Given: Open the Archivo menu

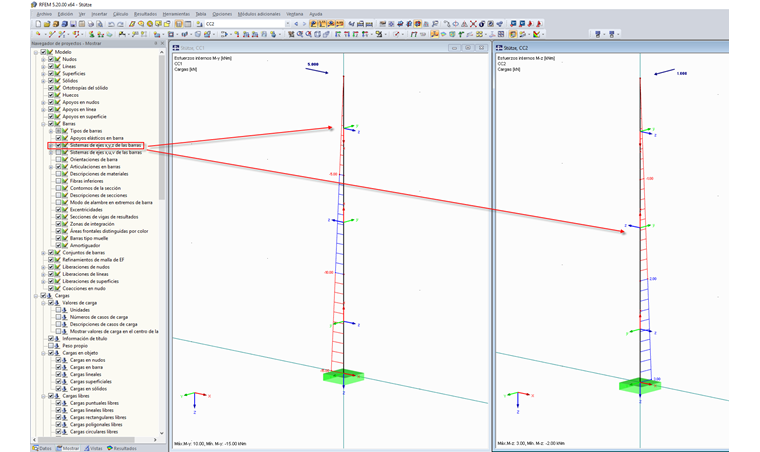Looking at the screenshot, I should [44, 14].
